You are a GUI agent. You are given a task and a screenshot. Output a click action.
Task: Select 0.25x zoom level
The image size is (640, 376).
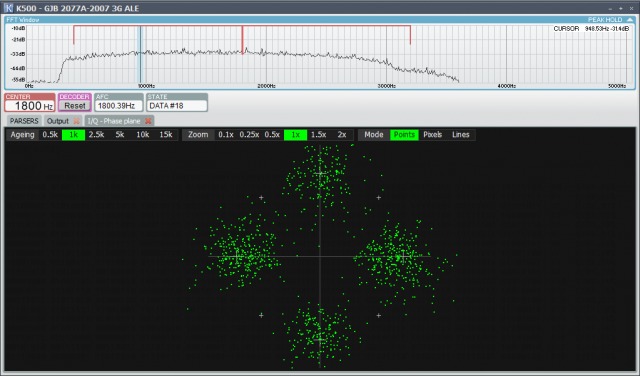click(x=249, y=135)
